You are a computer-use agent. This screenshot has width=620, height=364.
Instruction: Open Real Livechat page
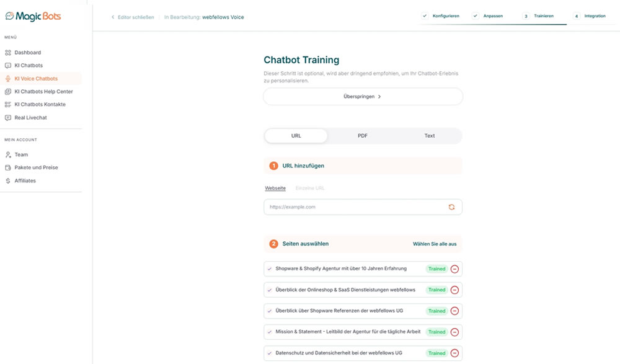pos(30,117)
